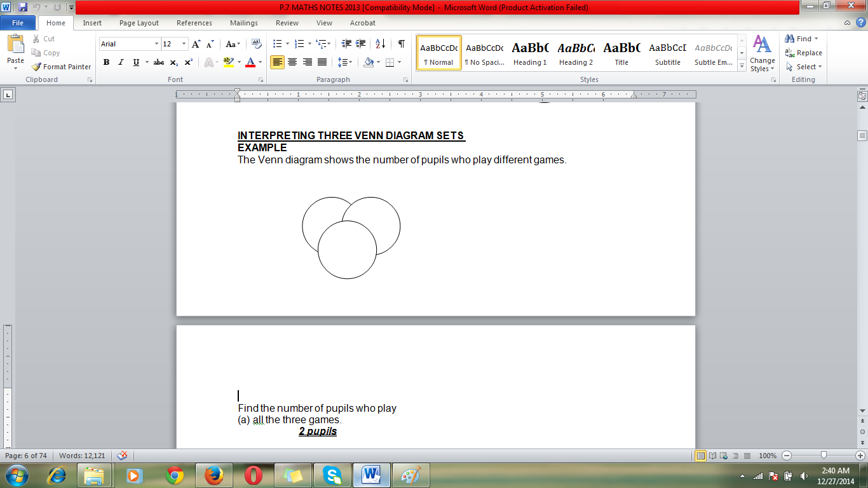Click the Clear Formatting icon
The width and height of the screenshot is (868, 488).
click(257, 44)
